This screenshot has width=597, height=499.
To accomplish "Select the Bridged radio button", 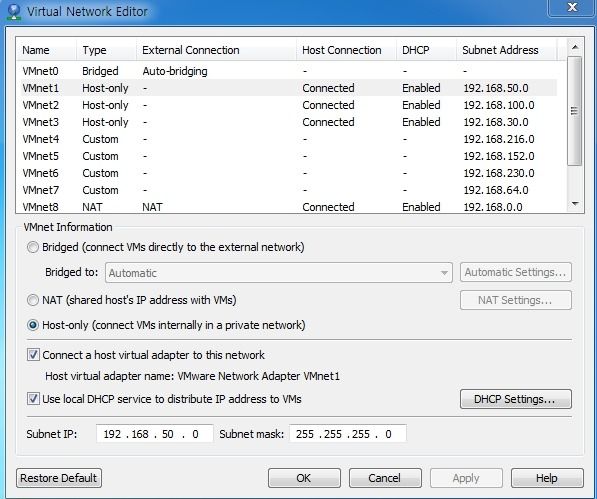I will [x=33, y=247].
